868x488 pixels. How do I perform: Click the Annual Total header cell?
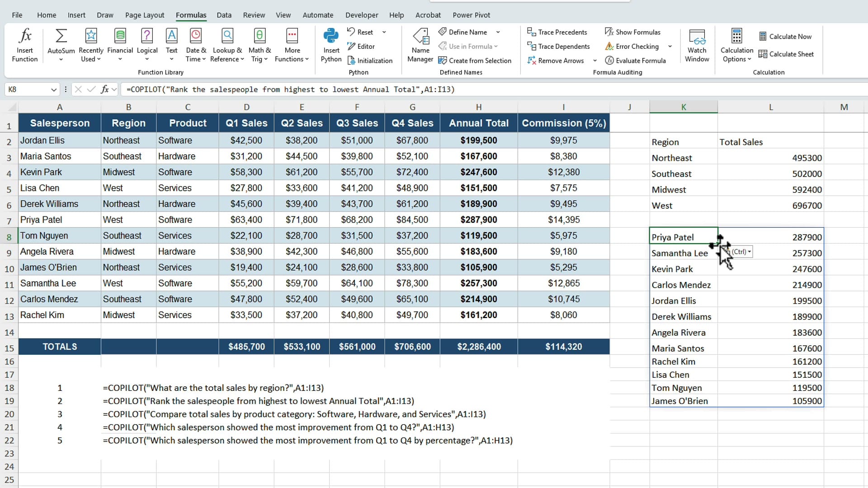(479, 123)
